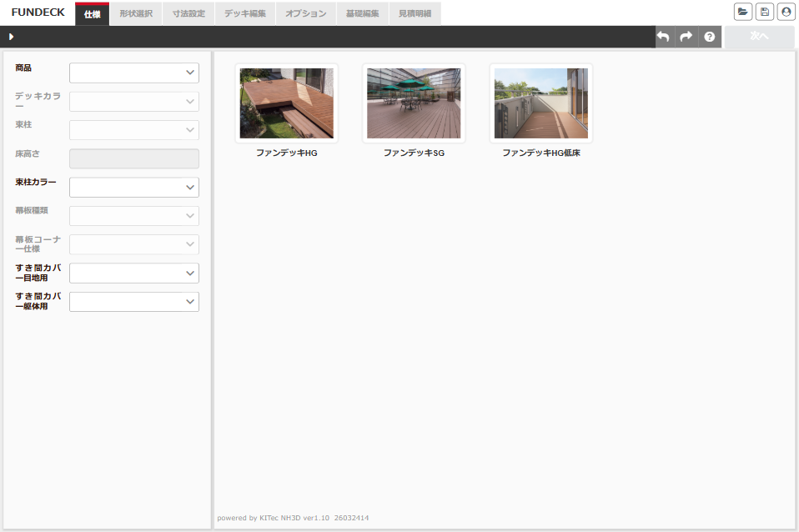799x532 pixels.
Task: Open the 商品 dropdown
Action: (x=133, y=73)
